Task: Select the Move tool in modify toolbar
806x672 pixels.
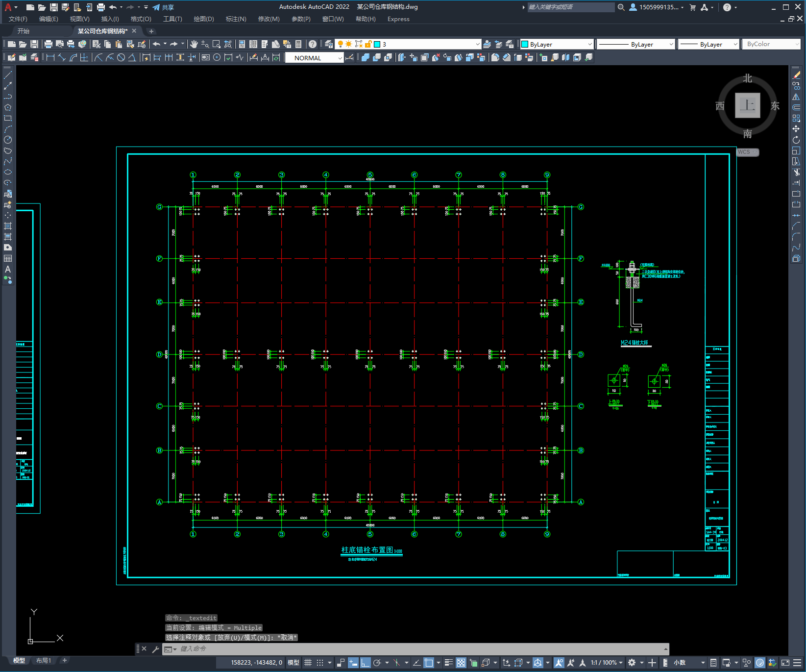Action: coord(796,129)
